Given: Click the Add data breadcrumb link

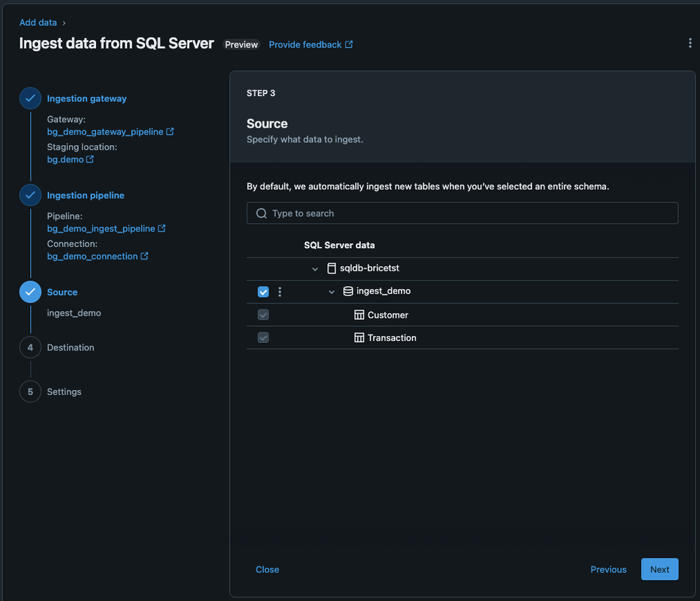Looking at the screenshot, I should point(38,22).
